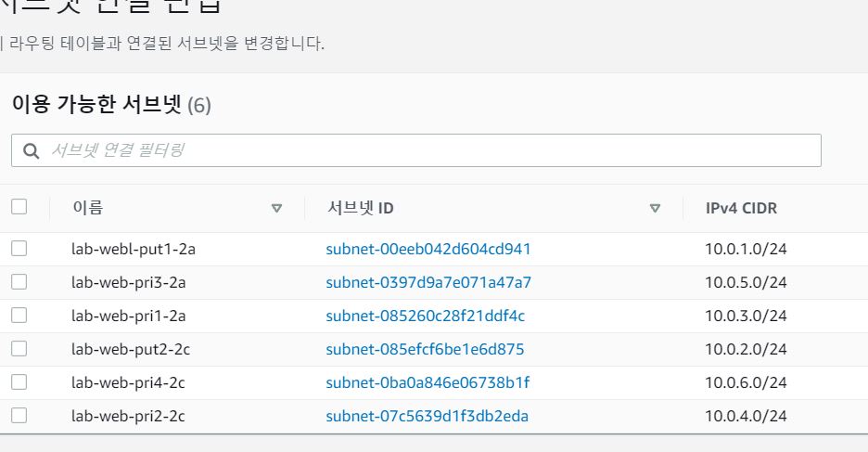
Task: Click the IPv4 CIDR column header
Action: click(741, 208)
